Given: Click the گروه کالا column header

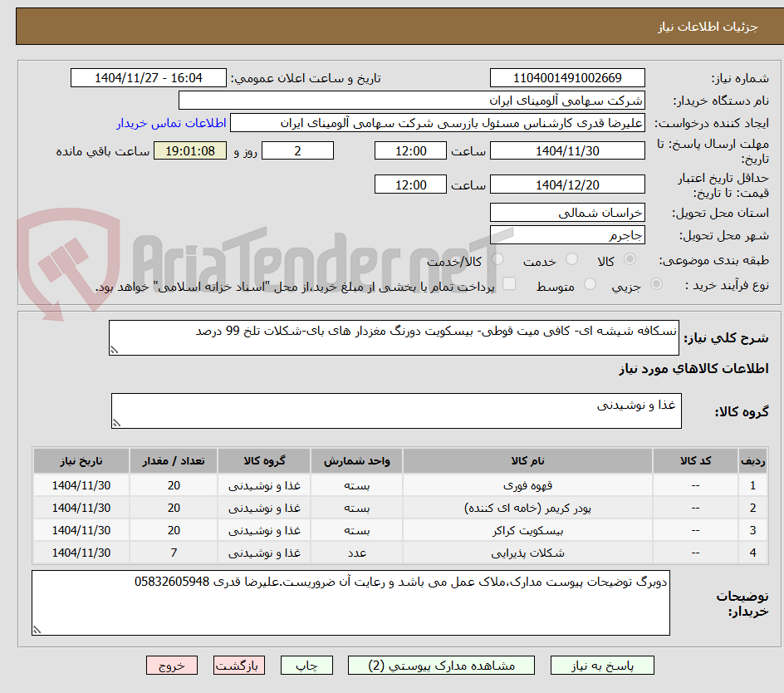Looking at the screenshot, I should tap(264, 461).
